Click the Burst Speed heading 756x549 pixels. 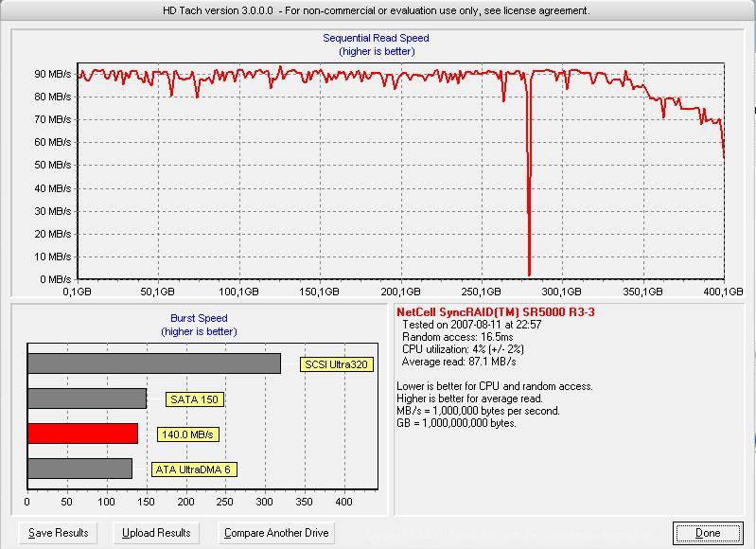199,318
